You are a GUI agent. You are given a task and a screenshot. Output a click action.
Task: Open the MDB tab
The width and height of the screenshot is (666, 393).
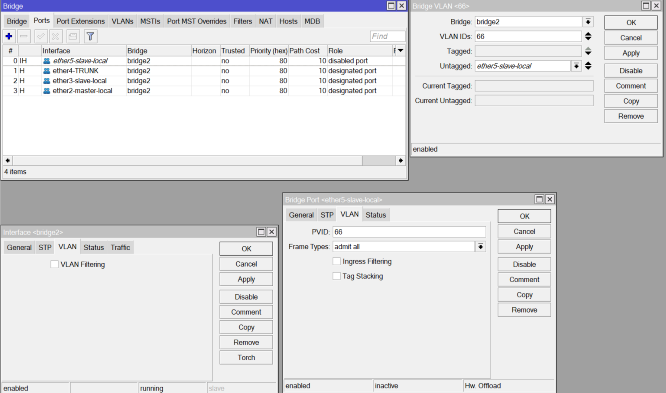(312, 21)
